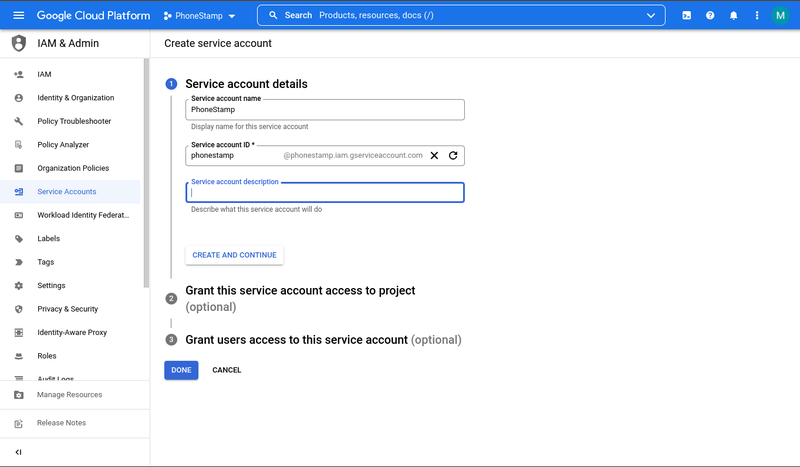Open the M user account avatar
This screenshot has height=467, width=800.
tap(780, 15)
